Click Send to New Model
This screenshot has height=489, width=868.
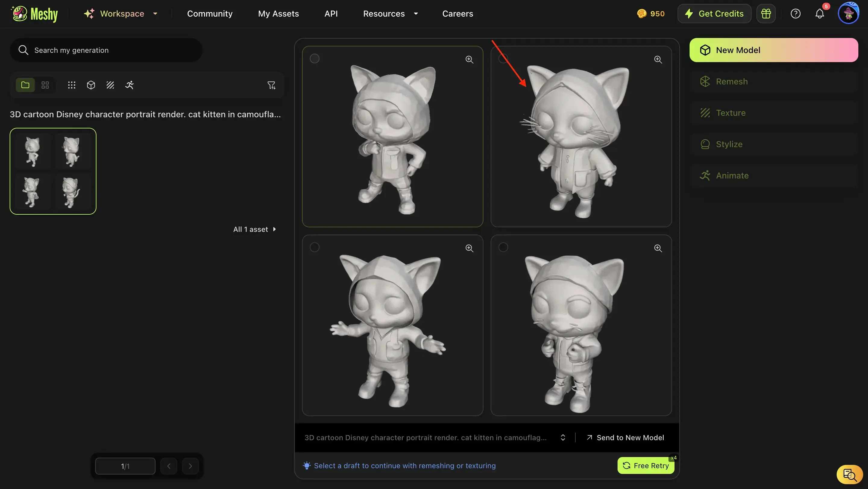(625, 437)
